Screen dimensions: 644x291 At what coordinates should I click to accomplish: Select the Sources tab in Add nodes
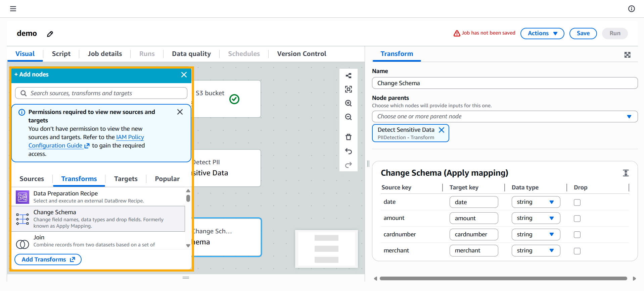click(32, 179)
